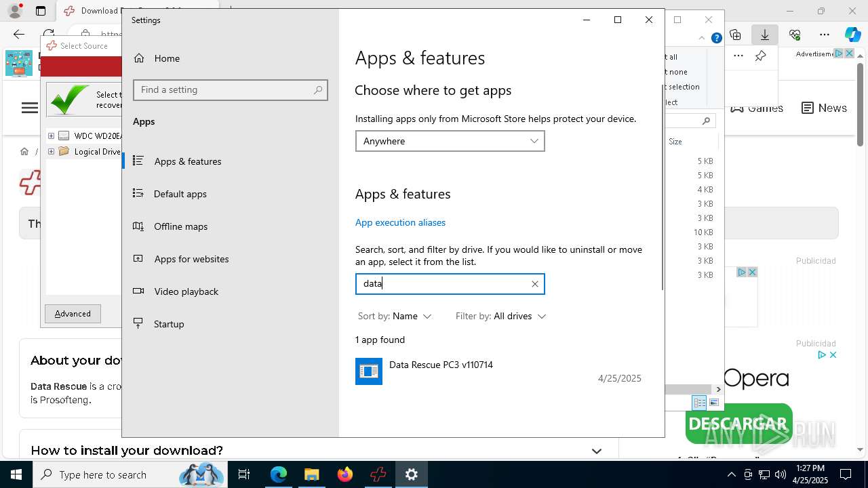The image size is (868, 488).
Task: Show hidden system tray icons
Action: click(x=731, y=474)
